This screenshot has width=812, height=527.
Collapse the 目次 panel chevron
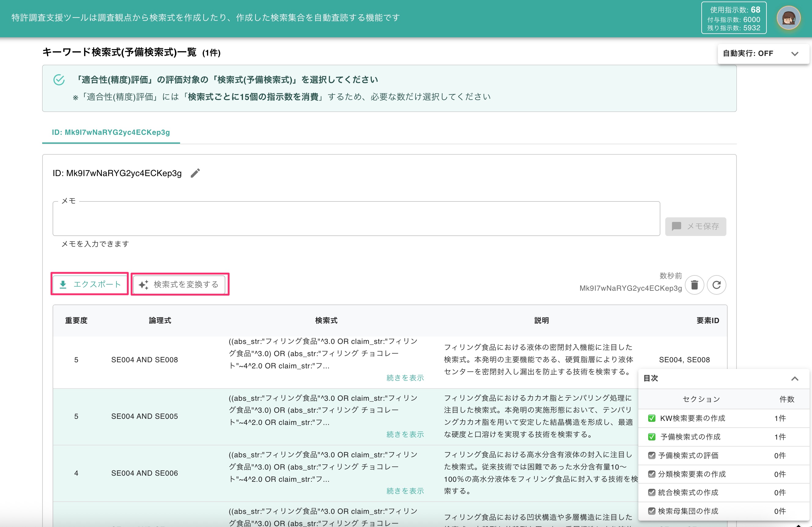click(x=795, y=378)
